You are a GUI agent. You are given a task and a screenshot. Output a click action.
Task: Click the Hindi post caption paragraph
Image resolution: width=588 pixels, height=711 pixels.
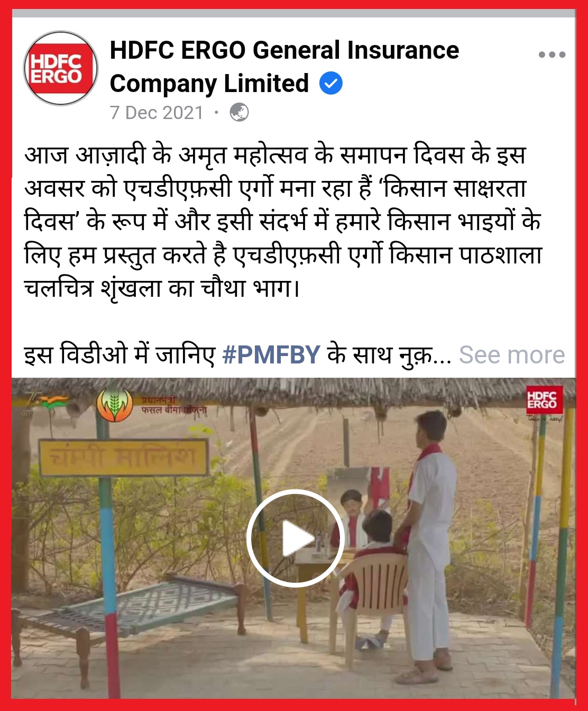283,221
